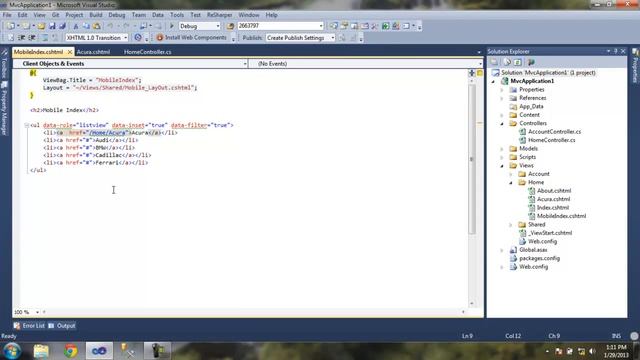This screenshot has width=640, height=360.
Task: Click the Find in Files icon
Action: pos(230,26)
